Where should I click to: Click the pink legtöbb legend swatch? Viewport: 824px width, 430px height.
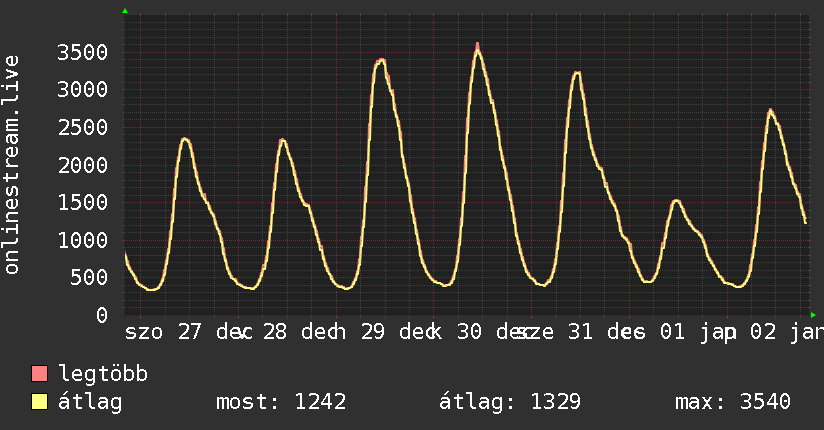click(39, 373)
